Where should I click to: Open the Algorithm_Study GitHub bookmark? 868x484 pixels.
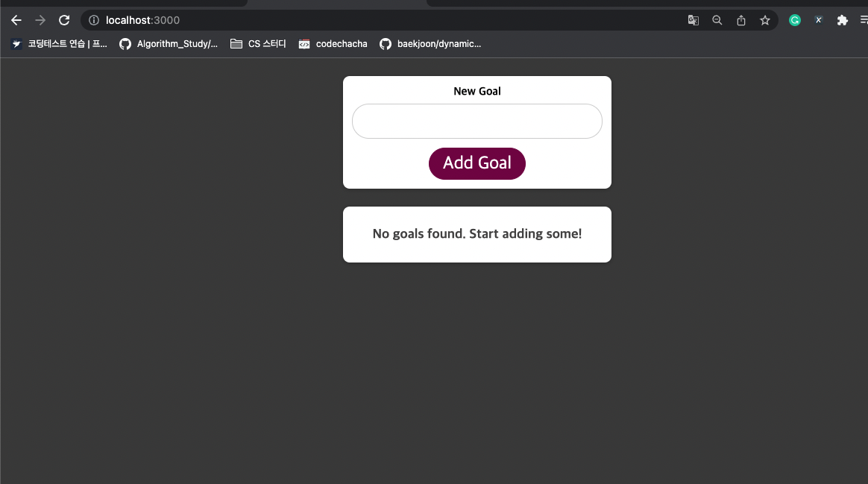169,44
